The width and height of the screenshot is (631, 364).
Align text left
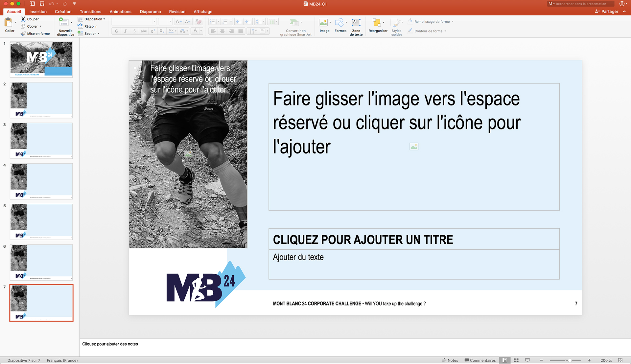[213, 31]
